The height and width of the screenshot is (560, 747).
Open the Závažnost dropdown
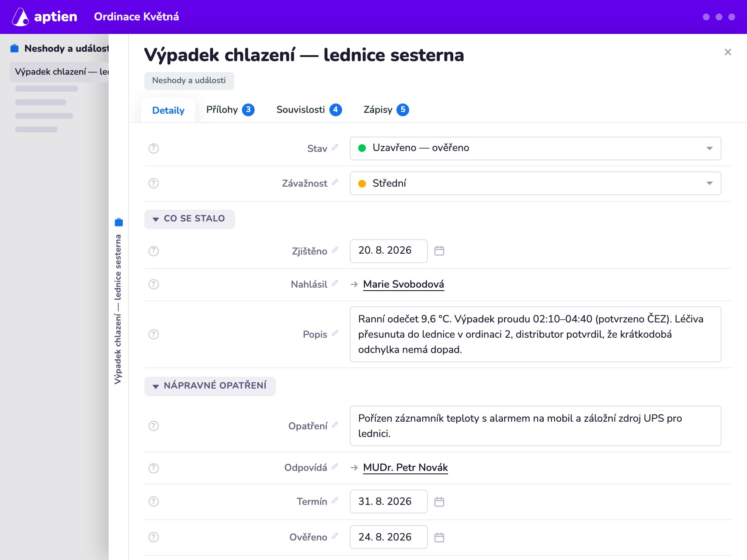[535, 183]
